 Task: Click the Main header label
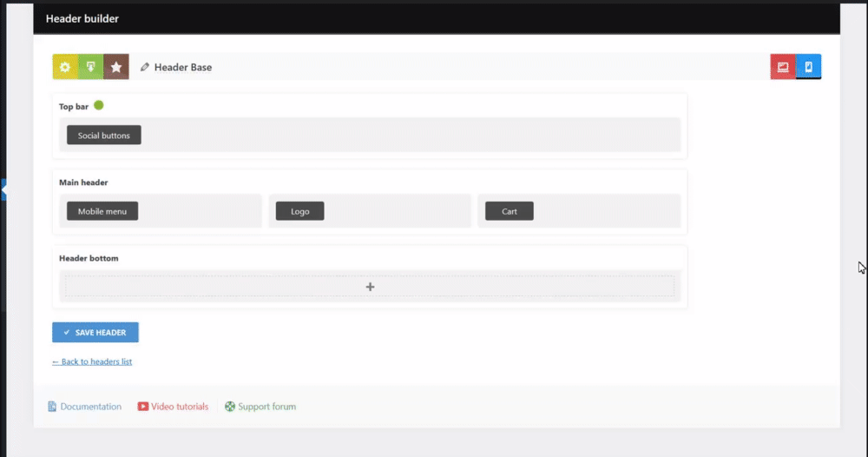pyautogui.click(x=83, y=182)
